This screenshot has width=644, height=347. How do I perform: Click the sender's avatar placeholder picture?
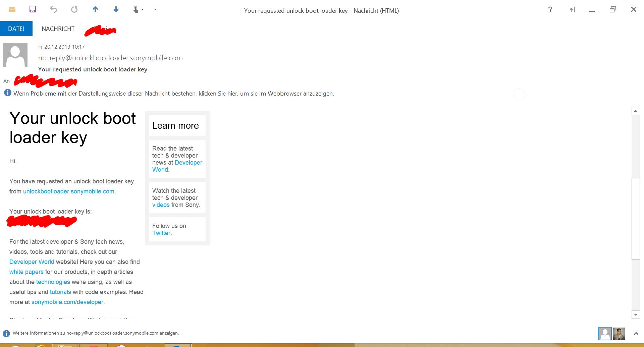(15, 55)
